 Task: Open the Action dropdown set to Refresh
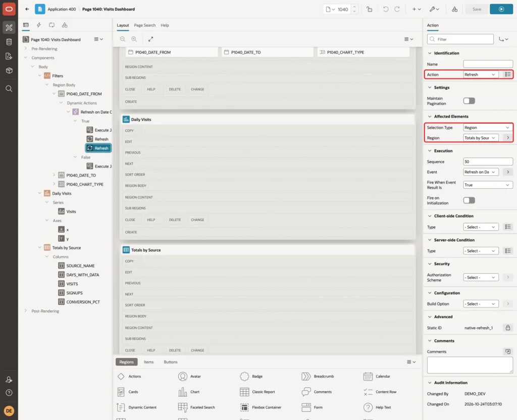[x=481, y=75]
